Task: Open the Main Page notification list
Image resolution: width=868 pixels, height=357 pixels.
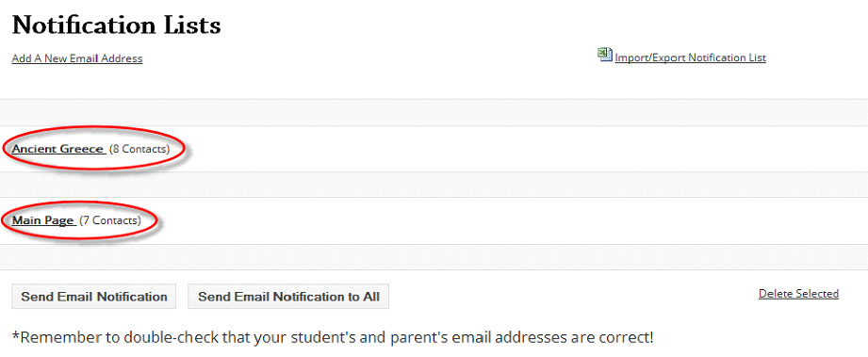Action: [43, 220]
